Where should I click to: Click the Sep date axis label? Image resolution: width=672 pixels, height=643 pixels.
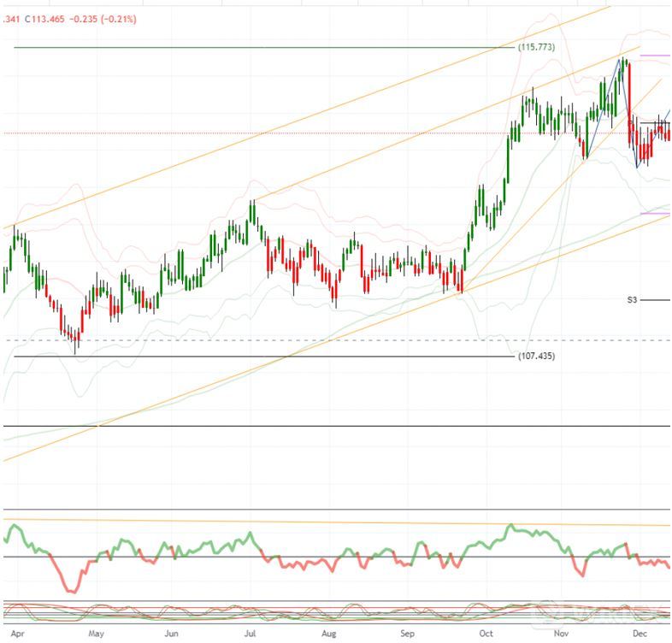click(408, 634)
